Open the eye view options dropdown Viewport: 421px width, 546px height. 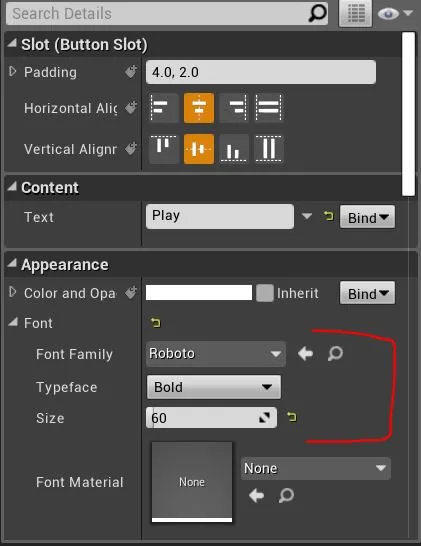(x=395, y=13)
